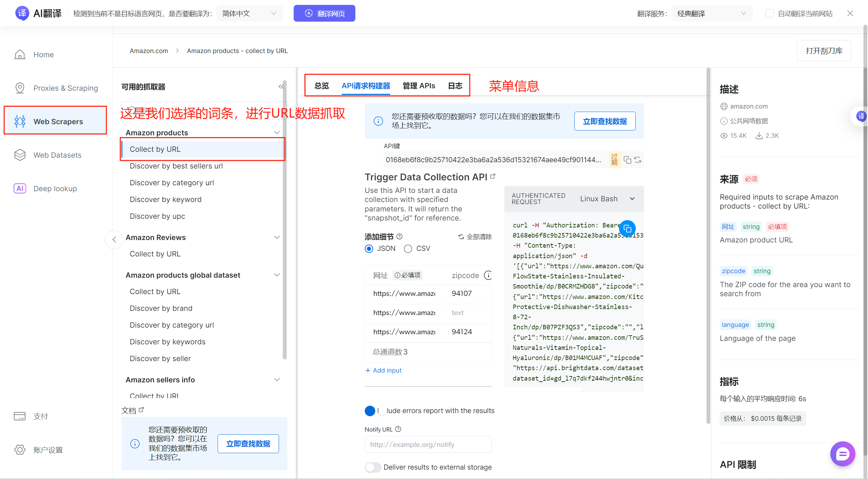Open Trigger Data Collection API external link
868x479 pixels.
click(493, 176)
